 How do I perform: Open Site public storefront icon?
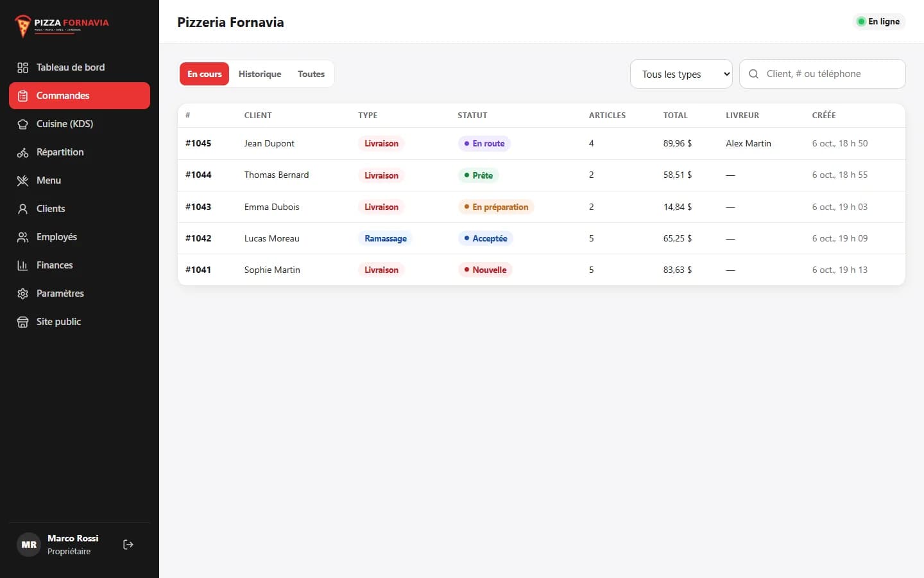click(22, 322)
